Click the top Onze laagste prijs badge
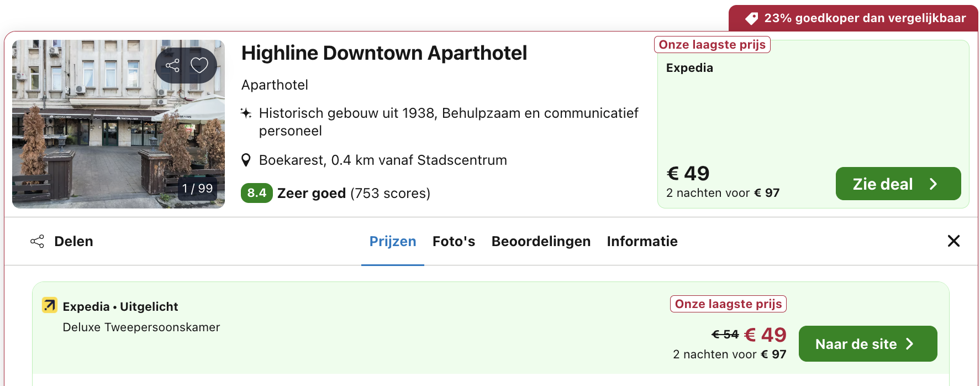 (712, 45)
